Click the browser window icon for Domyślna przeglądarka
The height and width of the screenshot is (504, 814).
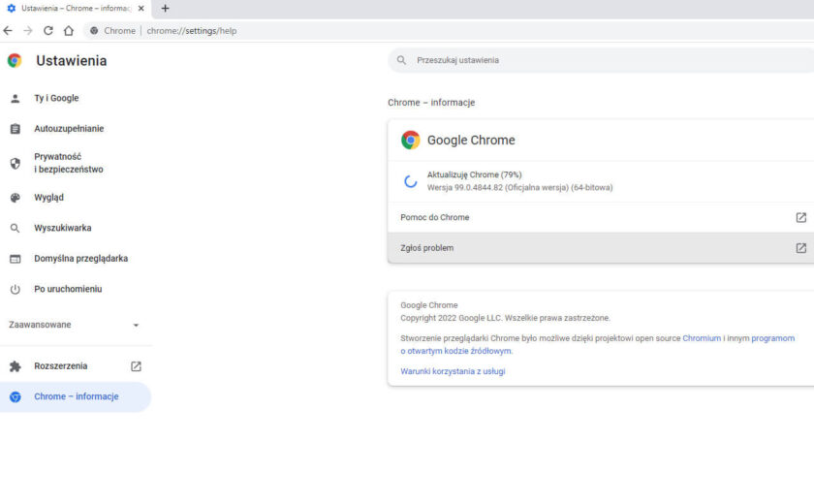(16, 259)
